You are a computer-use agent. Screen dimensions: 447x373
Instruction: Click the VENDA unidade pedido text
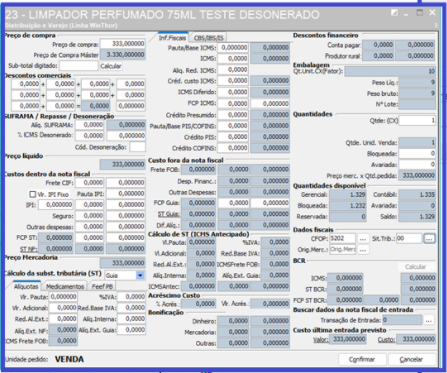pyautogui.click(x=69, y=359)
